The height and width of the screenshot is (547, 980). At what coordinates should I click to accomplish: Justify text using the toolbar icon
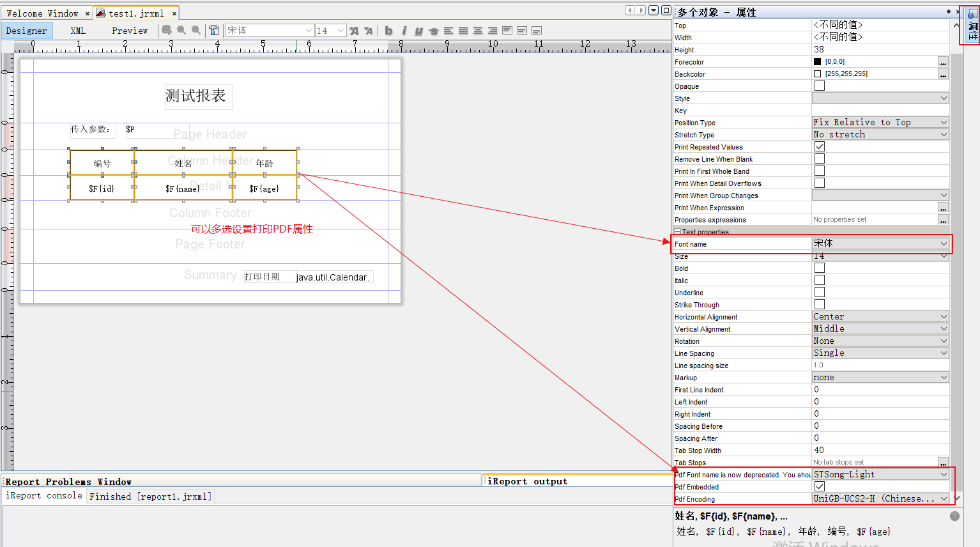pyautogui.click(x=463, y=30)
